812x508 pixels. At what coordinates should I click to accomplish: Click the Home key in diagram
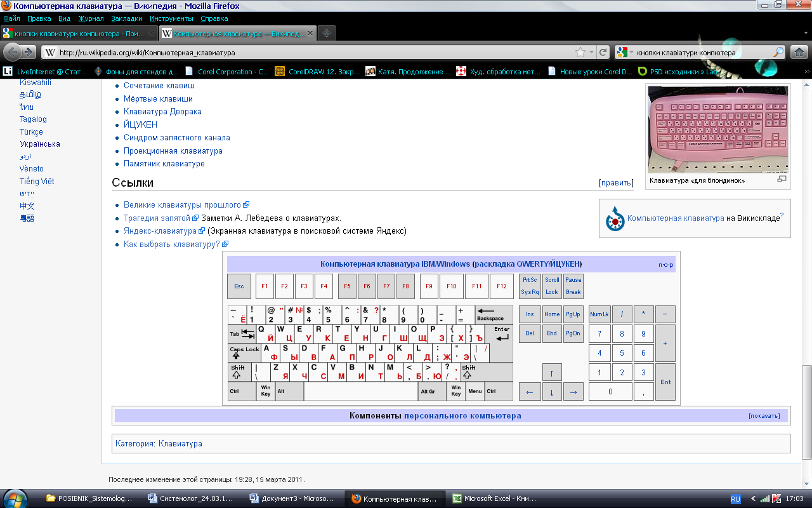[x=552, y=314]
